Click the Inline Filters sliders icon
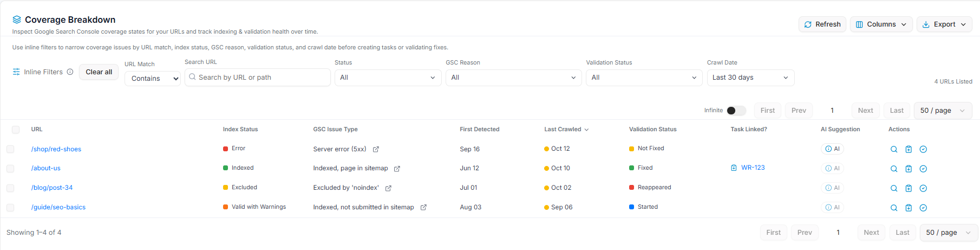 point(16,72)
